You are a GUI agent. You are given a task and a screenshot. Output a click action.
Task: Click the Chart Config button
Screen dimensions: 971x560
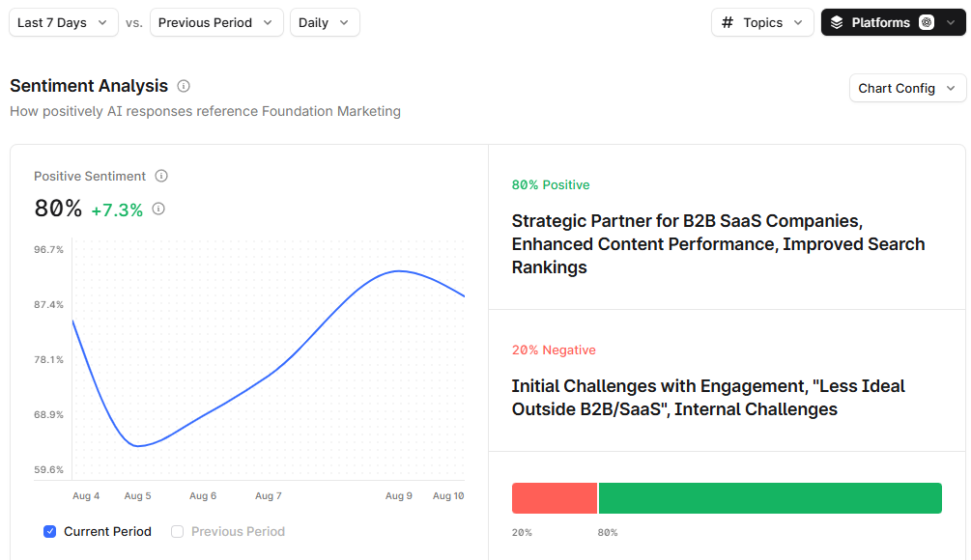click(x=906, y=88)
